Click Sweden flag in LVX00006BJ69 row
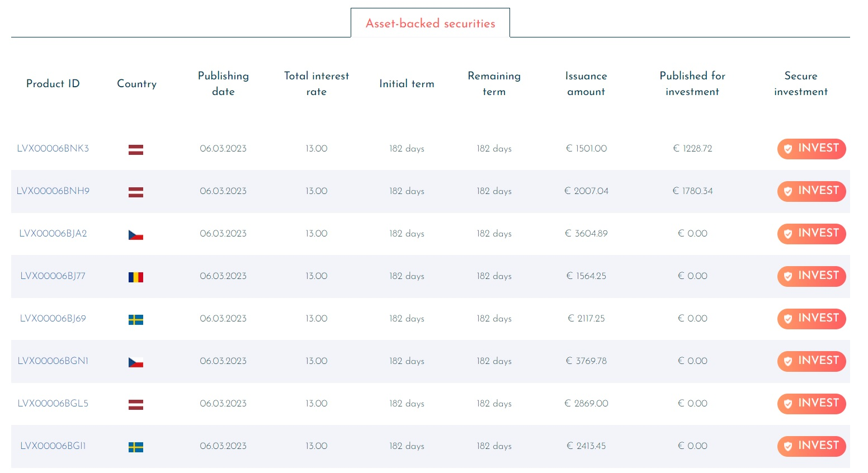 click(136, 319)
